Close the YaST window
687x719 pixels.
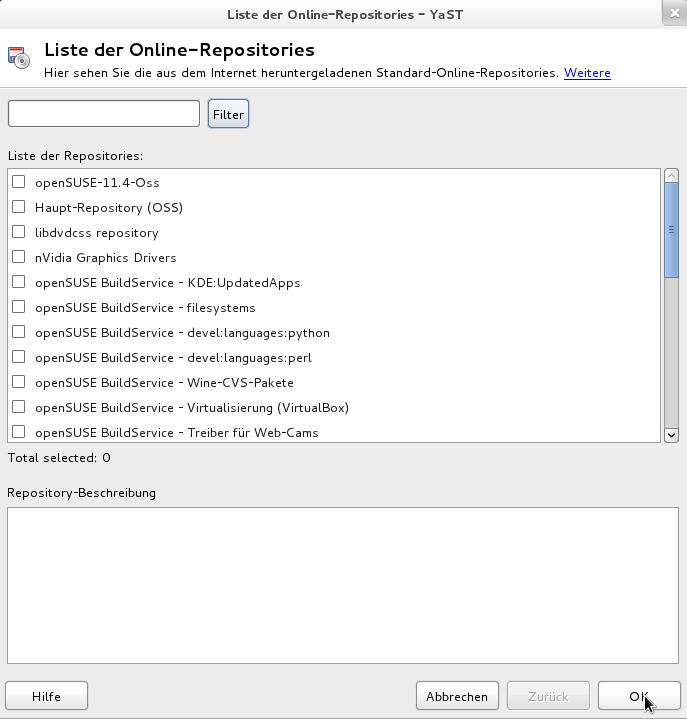coord(674,13)
